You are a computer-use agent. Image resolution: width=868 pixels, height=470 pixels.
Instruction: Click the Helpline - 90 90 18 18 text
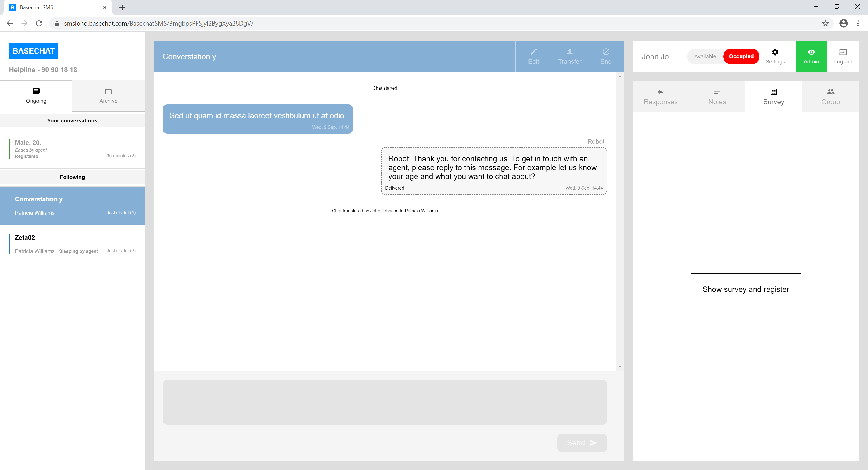(43, 70)
